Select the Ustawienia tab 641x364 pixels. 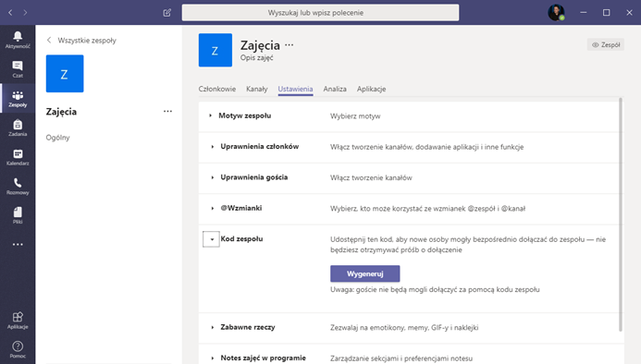pyautogui.click(x=295, y=89)
